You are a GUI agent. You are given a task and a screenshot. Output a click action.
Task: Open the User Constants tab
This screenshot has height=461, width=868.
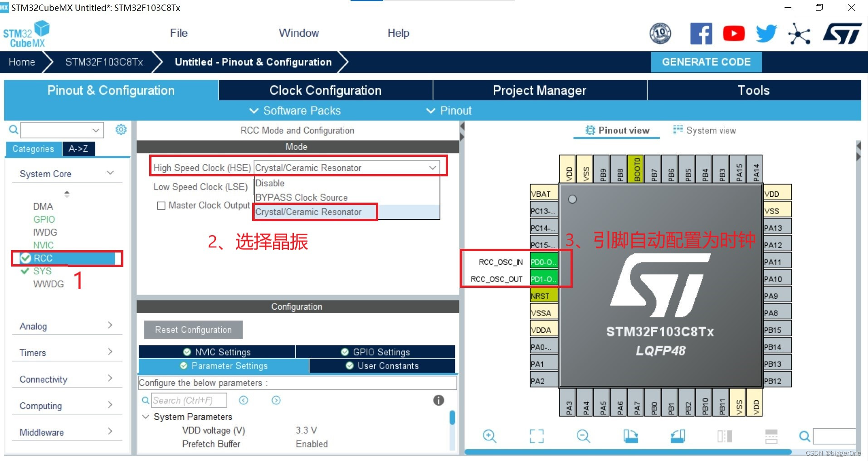coord(382,366)
